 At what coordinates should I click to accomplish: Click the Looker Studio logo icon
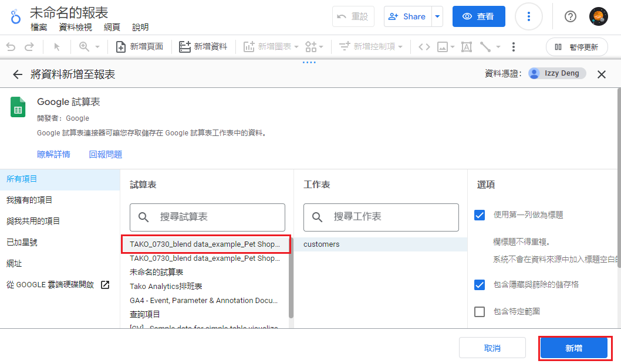[15, 17]
